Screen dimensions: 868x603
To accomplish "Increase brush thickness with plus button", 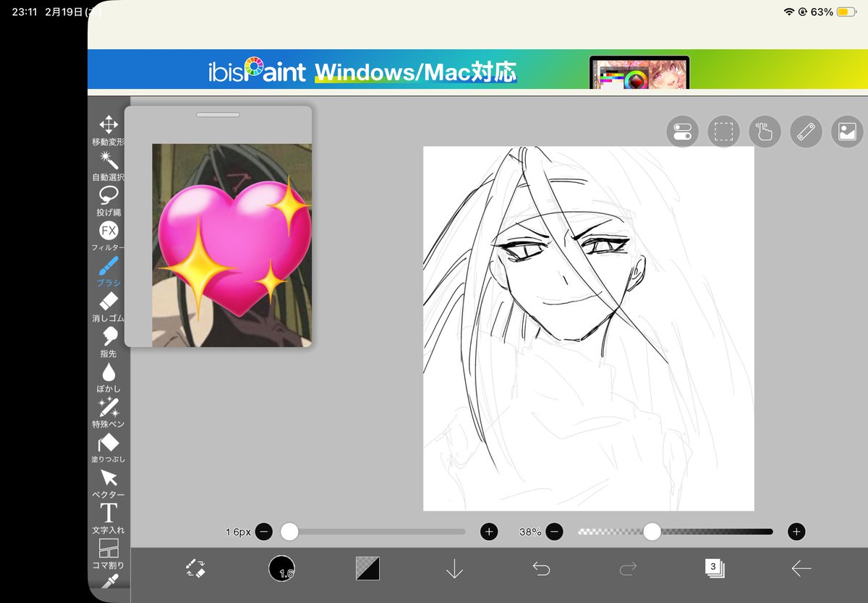I will pos(489,531).
